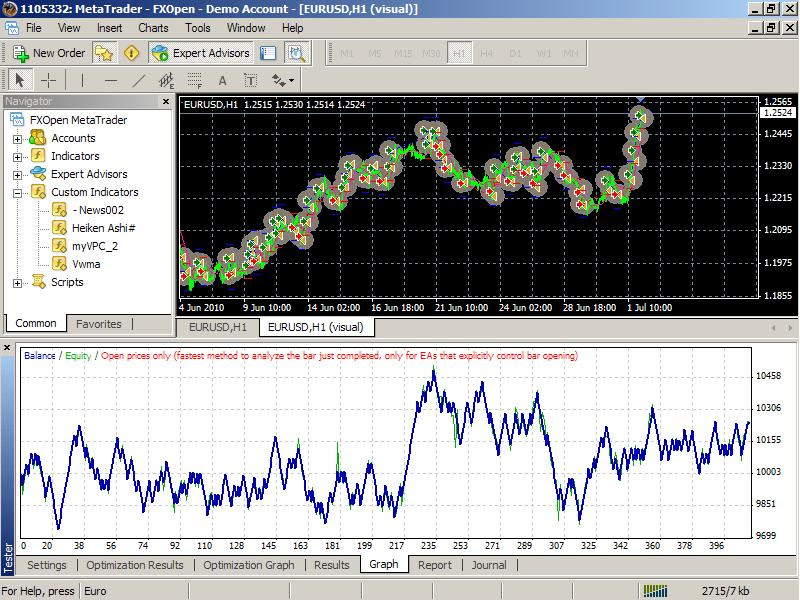The height and width of the screenshot is (600, 800).
Task: Open the Optimization Graph tab
Action: coord(248,565)
